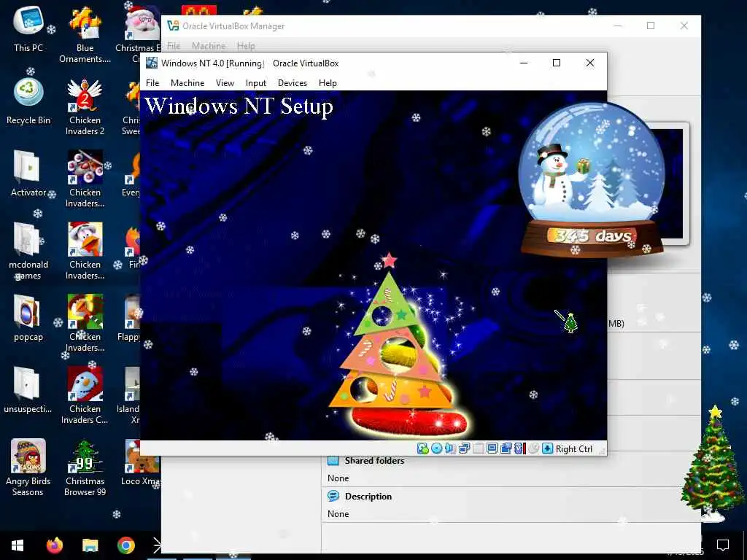Click the greyed-out USB indicator in VM status bar

479,448
